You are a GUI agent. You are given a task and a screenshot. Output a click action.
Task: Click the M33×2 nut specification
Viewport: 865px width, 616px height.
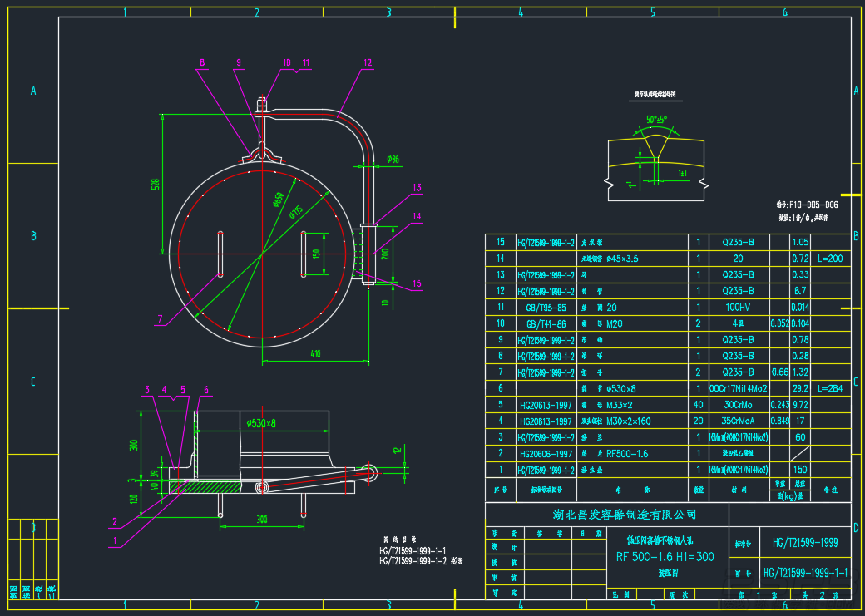pyautogui.click(x=621, y=405)
